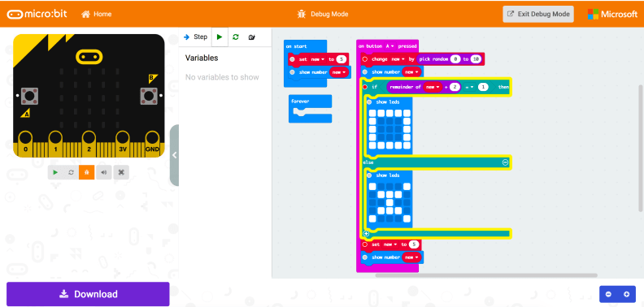644x307 pixels.
Task: Click the Variables panel heading
Action: tap(202, 58)
